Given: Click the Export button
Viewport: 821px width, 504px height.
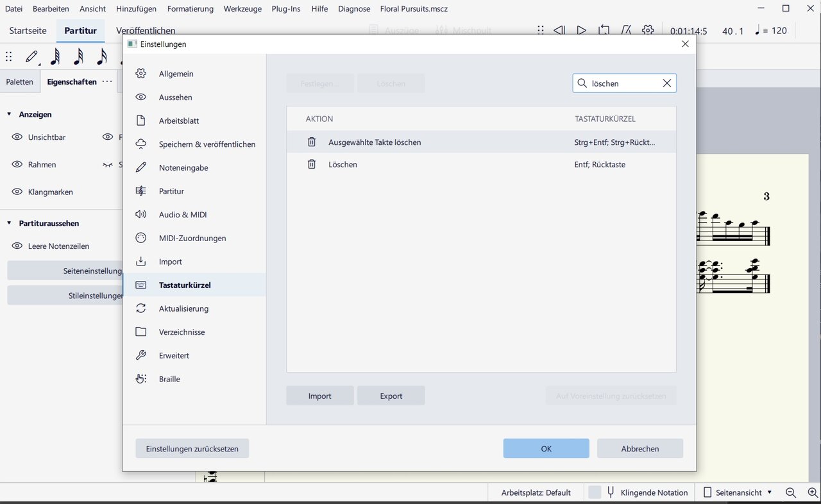Looking at the screenshot, I should (391, 396).
